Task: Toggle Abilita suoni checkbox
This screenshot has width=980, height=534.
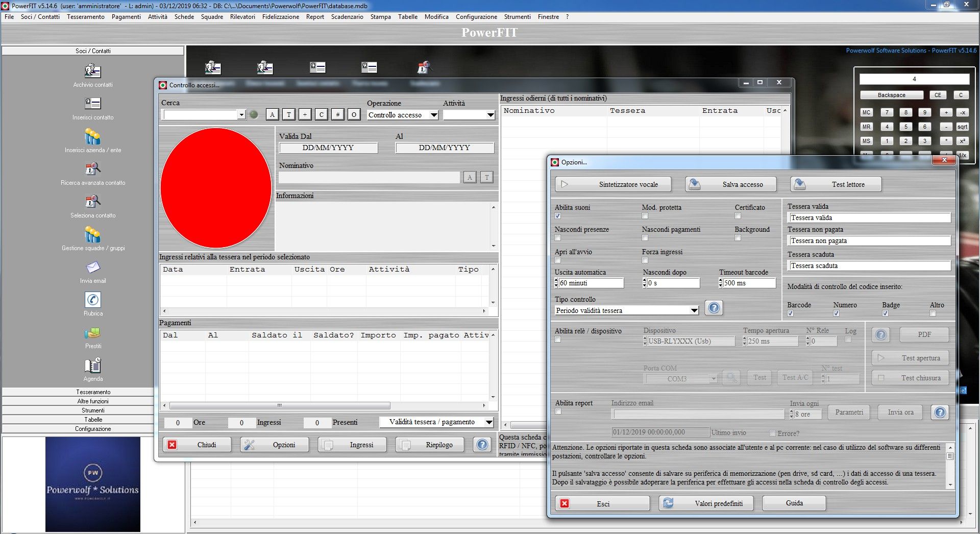Action: point(558,216)
